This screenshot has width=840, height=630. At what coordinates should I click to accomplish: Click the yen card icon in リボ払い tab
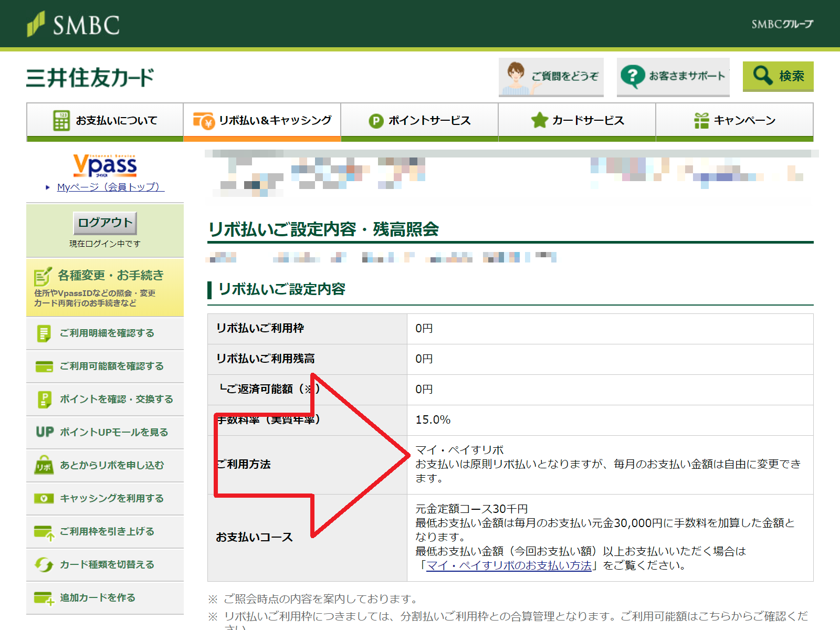click(203, 120)
